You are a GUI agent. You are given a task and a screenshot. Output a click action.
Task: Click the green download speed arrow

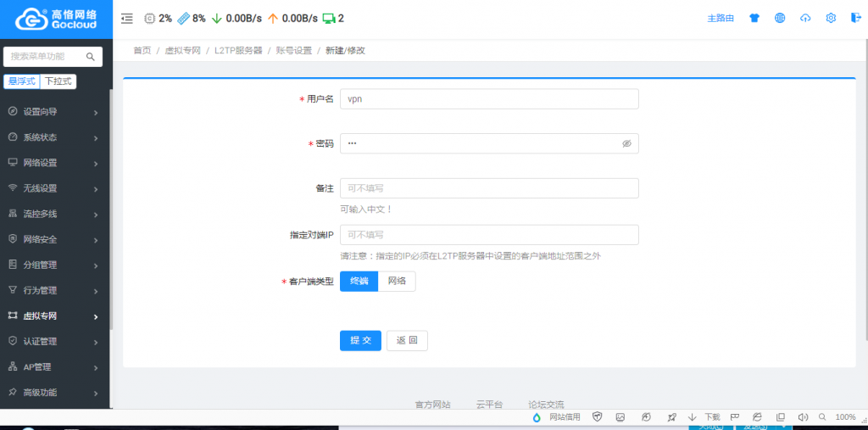click(216, 19)
